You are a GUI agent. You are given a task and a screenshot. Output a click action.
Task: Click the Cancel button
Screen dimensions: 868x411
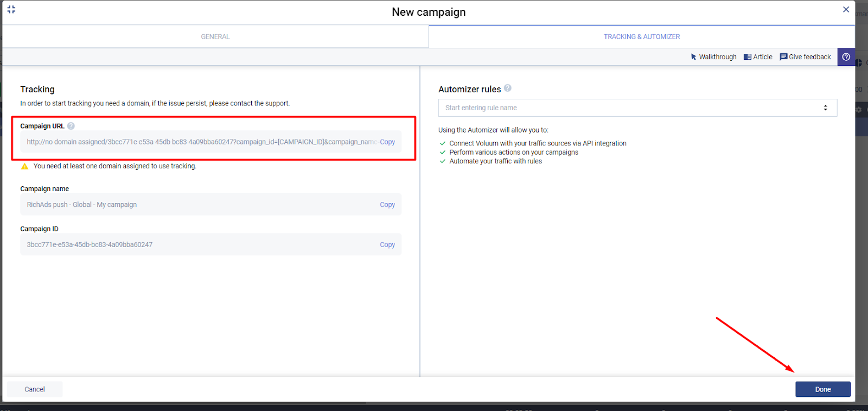click(35, 389)
